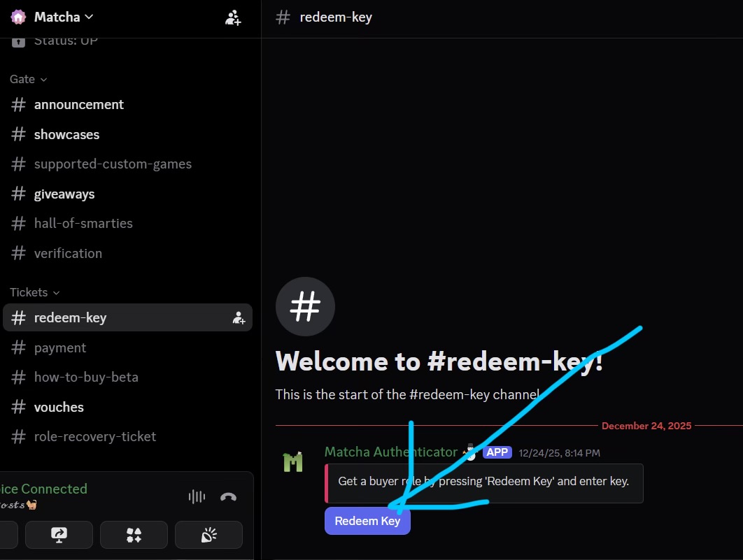
Task: Disconnect from voice with the hang-up icon
Action: pyautogui.click(x=228, y=497)
